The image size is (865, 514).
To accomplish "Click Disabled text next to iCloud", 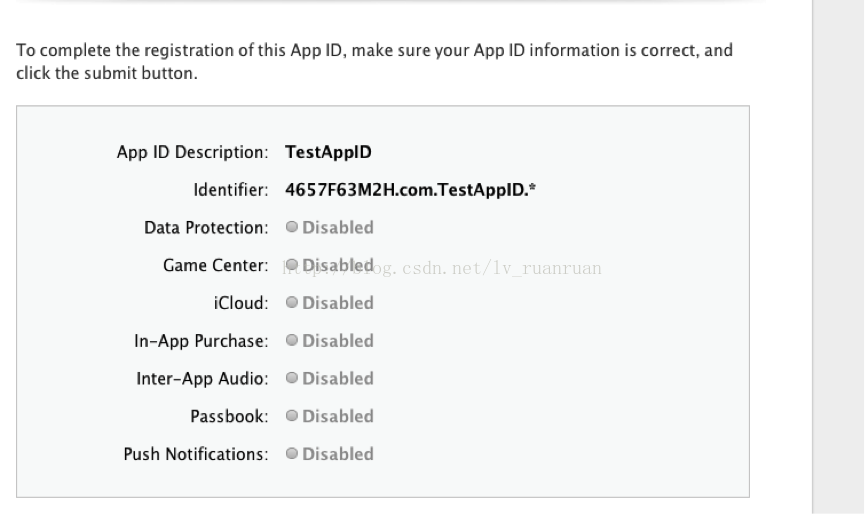I will pyautogui.click(x=338, y=303).
